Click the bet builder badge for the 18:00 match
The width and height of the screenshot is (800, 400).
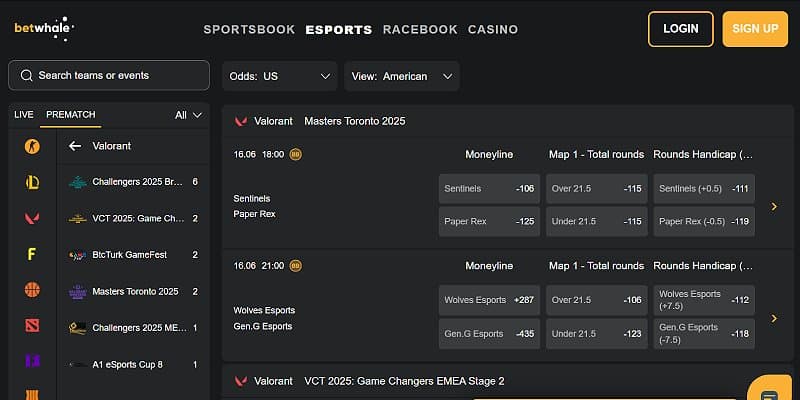click(295, 154)
